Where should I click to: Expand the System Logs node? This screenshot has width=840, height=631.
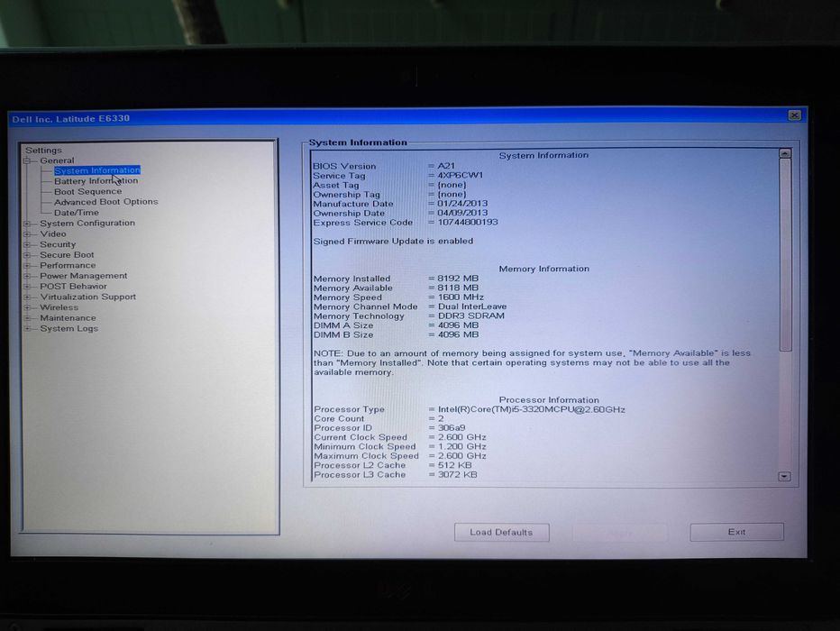tap(27, 328)
